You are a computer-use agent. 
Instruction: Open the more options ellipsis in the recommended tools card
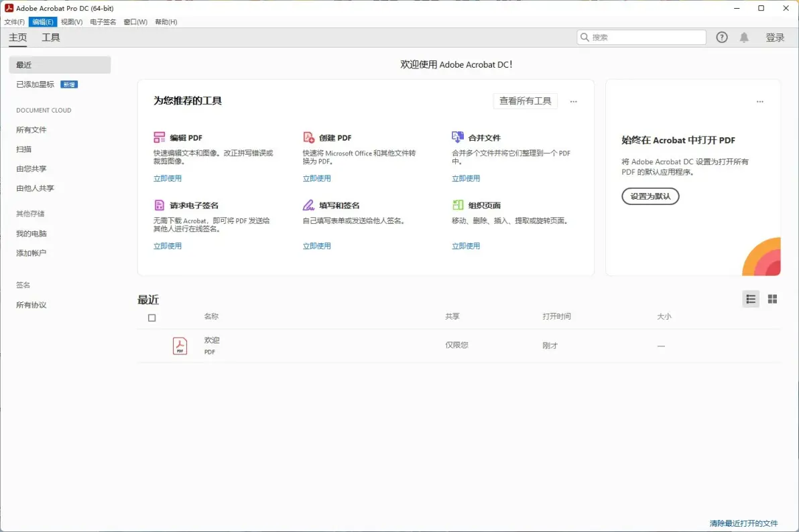574,101
